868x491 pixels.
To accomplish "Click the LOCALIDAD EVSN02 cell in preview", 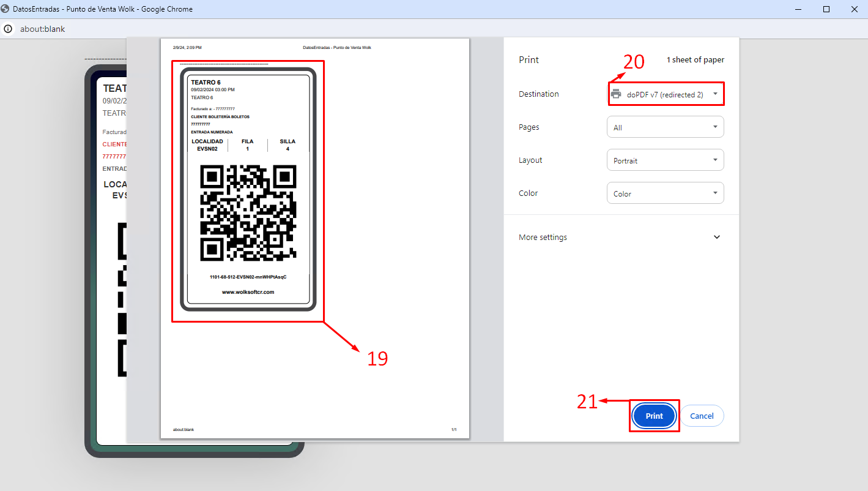I will click(207, 145).
